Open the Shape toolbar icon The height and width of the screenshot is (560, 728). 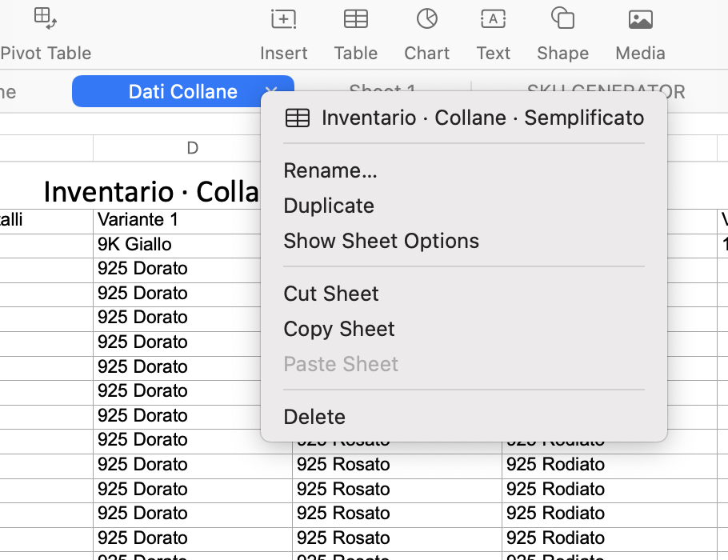[x=562, y=19]
